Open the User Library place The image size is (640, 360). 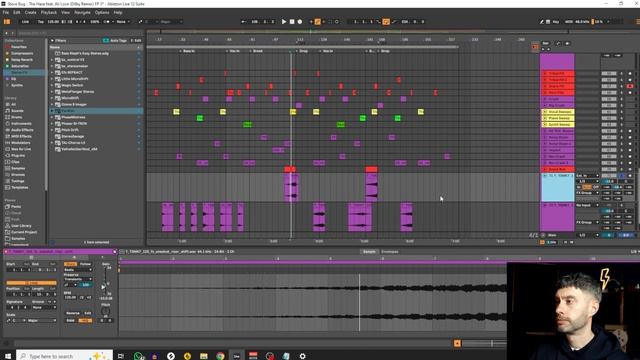pos(21,226)
